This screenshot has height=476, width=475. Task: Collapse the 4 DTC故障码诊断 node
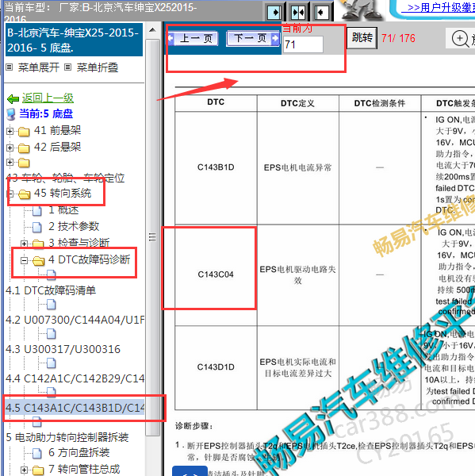[x=24, y=260]
